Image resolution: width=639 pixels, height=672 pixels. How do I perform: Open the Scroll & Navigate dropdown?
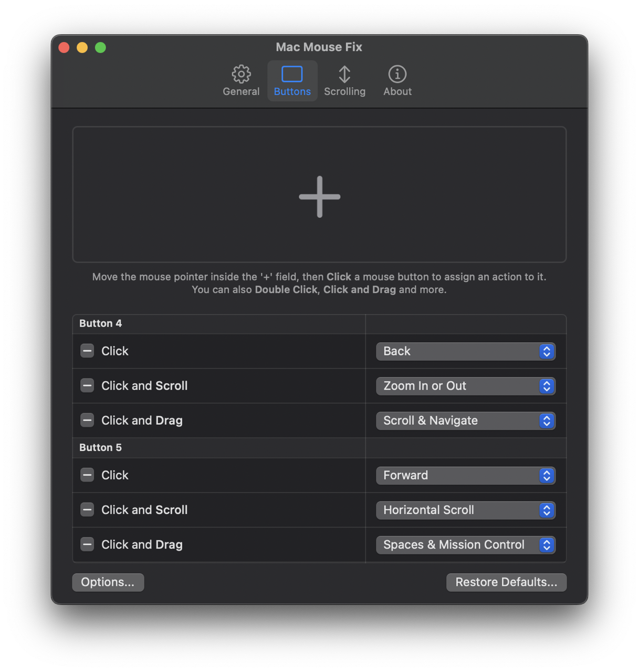[x=466, y=421]
